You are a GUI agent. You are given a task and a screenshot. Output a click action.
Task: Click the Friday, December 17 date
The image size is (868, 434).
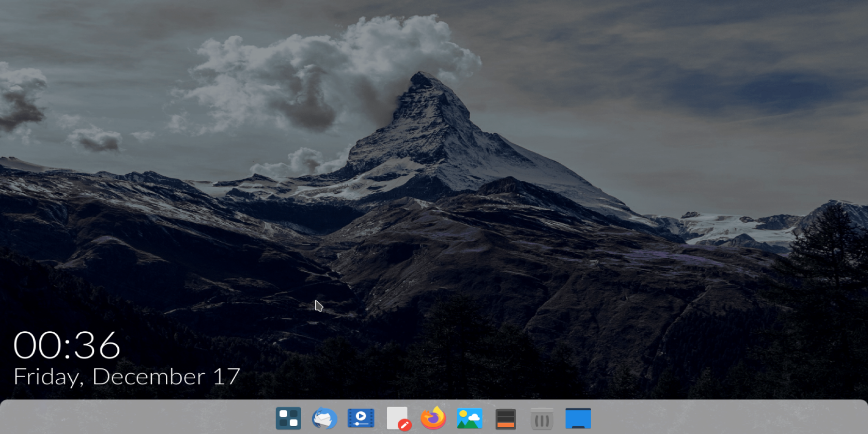[127, 377]
